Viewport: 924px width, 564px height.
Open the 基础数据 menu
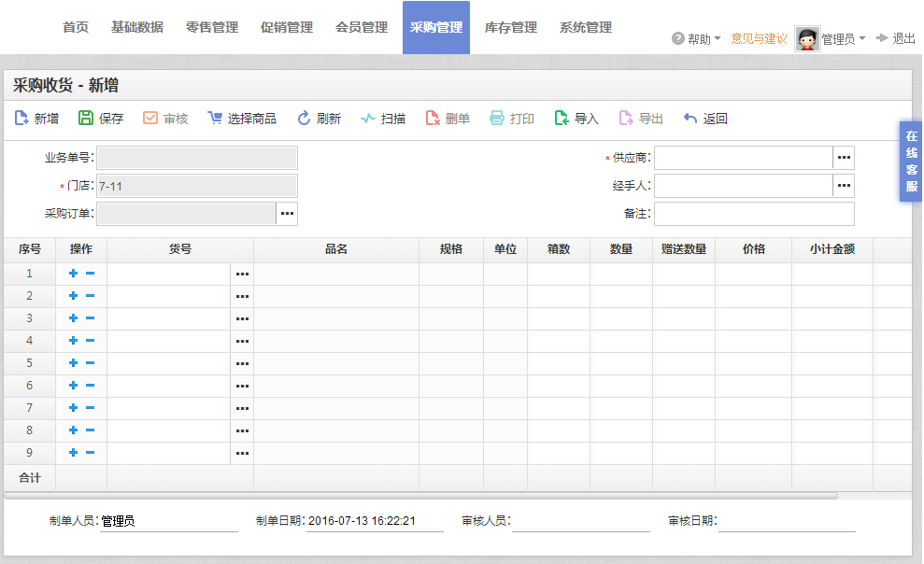[137, 27]
